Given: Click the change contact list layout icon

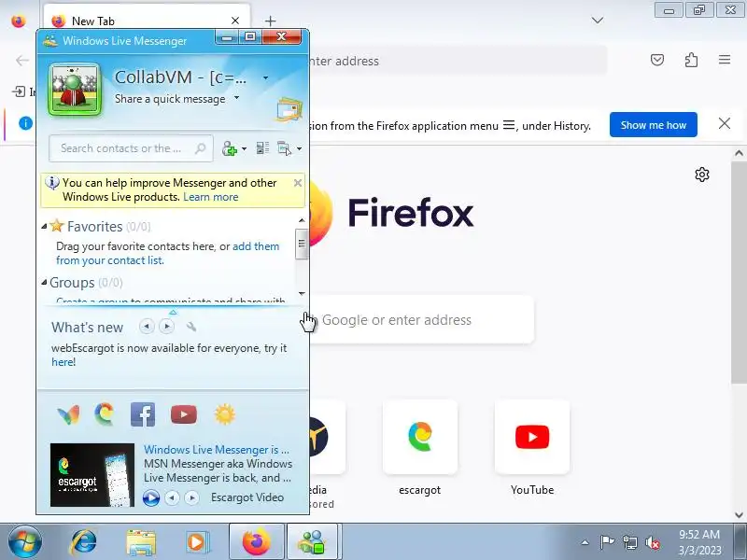Looking at the screenshot, I should (x=262, y=148).
